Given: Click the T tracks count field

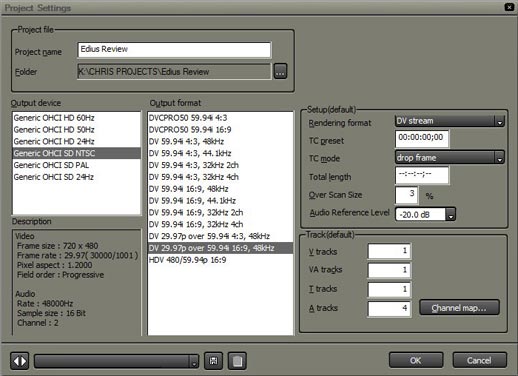Looking at the screenshot, I should coord(389,289).
